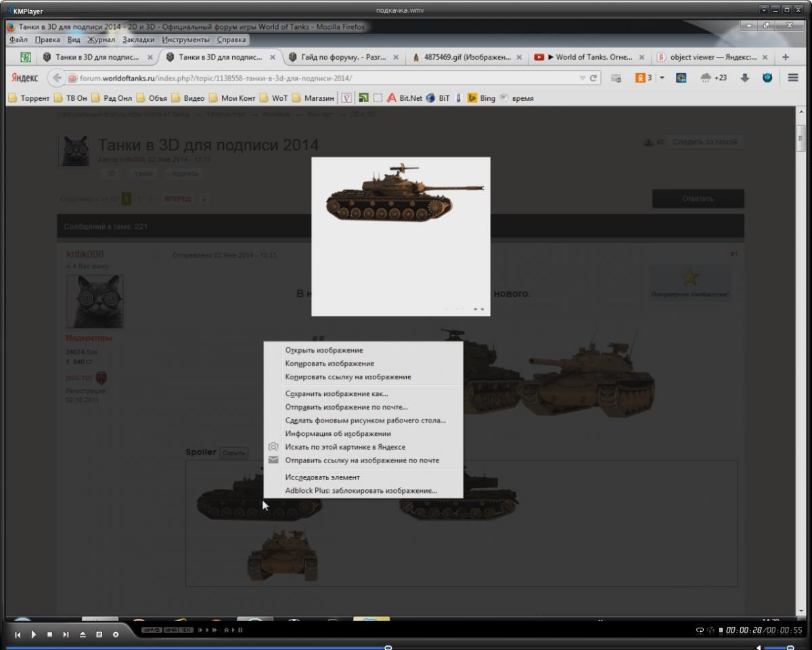812x650 pixels.
Task: Click the blue square extension icon in toolbar
Action: coord(681,78)
